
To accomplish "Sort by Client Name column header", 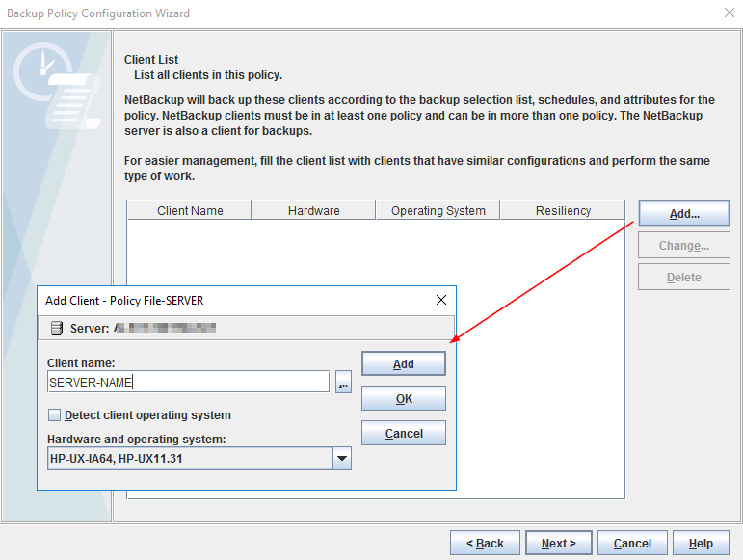I will click(x=189, y=211).
